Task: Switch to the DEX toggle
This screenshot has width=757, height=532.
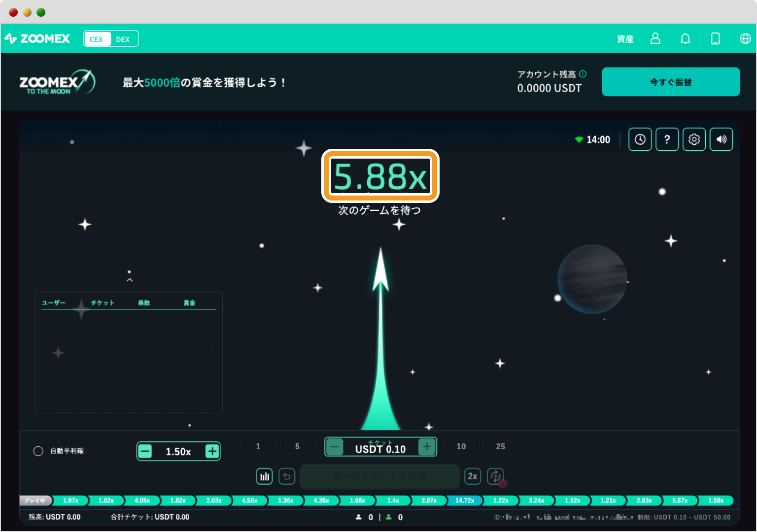Action: pyautogui.click(x=123, y=38)
